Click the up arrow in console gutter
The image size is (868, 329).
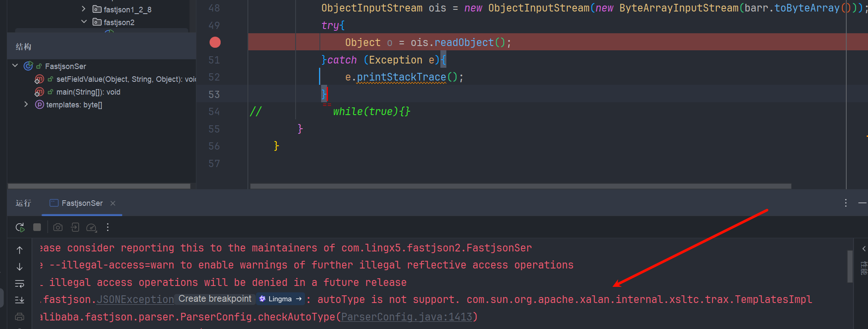click(20, 250)
